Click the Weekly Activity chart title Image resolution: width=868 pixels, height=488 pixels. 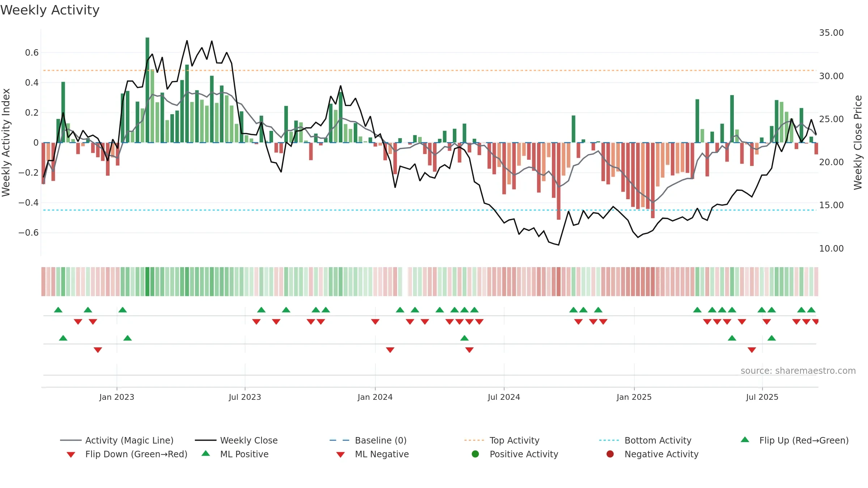(50, 10)
